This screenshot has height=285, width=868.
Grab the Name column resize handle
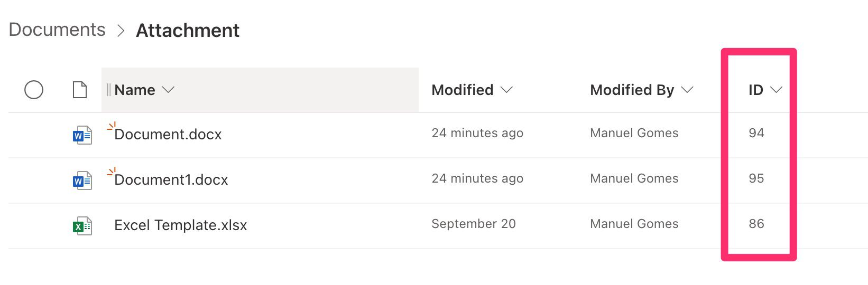pyautogui.click(x=108, y=90)
